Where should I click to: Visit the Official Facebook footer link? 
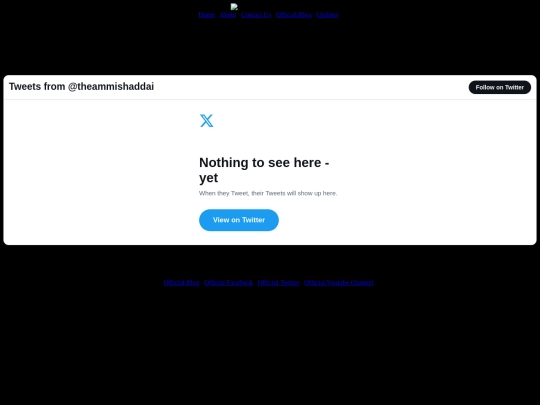coord(228,282)
